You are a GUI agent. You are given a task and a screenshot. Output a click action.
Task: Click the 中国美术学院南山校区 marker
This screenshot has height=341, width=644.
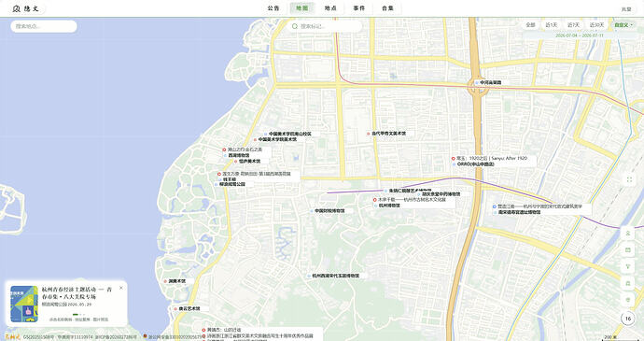(x=287, y=135)
